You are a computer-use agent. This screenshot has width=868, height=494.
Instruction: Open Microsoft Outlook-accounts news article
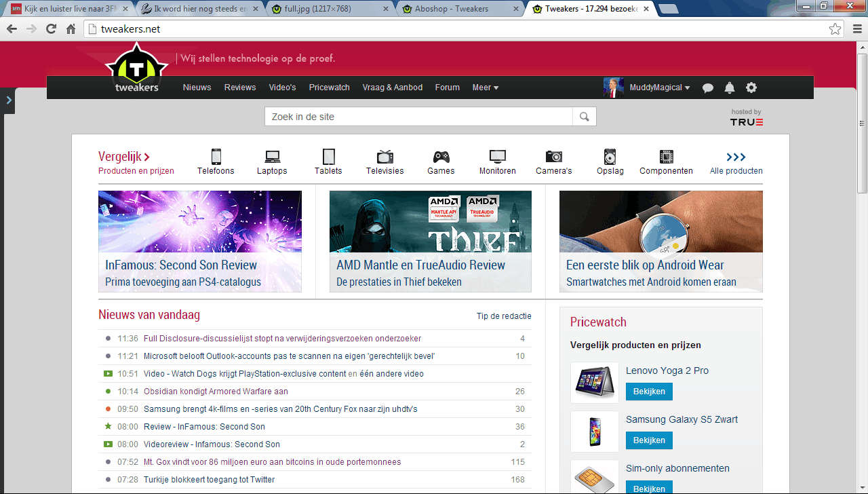(x=289, y=356)
